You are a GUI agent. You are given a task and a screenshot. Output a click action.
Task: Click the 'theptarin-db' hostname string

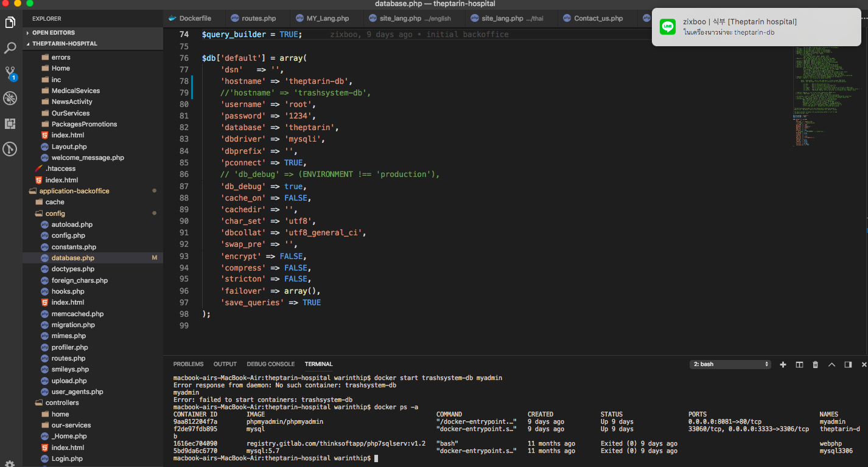(x=316, y=81)
